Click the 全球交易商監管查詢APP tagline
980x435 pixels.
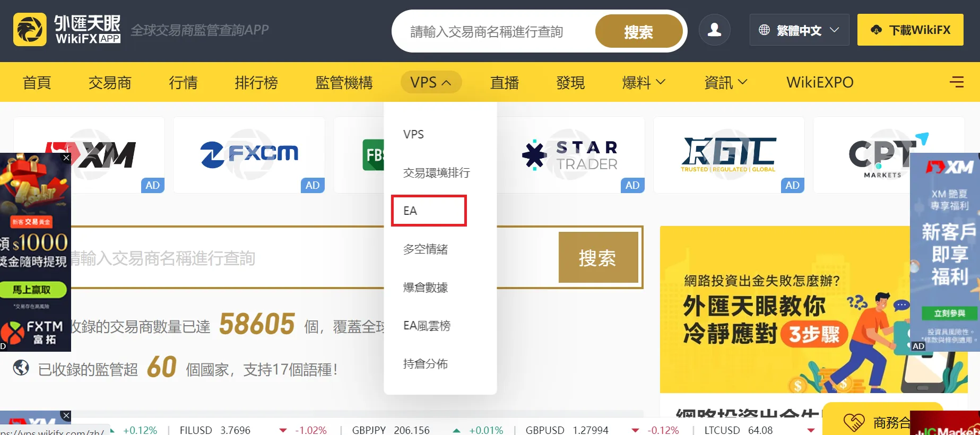point(200,30)
